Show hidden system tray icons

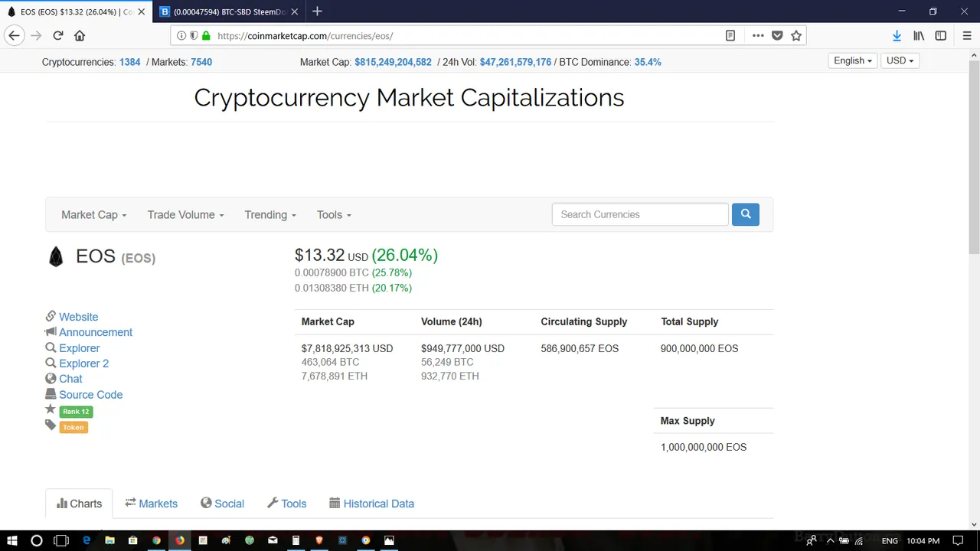pyautogui.click(x=829, y=541)
